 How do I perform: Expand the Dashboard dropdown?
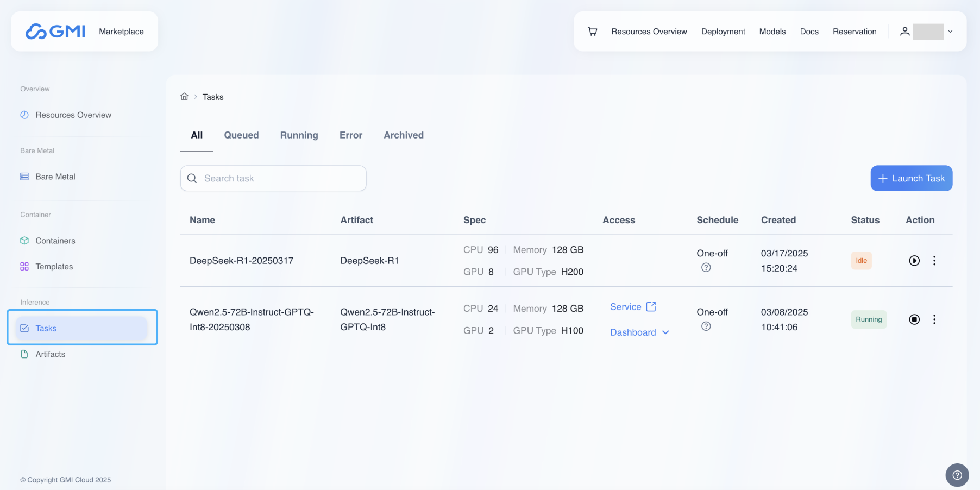pos(639,332)
